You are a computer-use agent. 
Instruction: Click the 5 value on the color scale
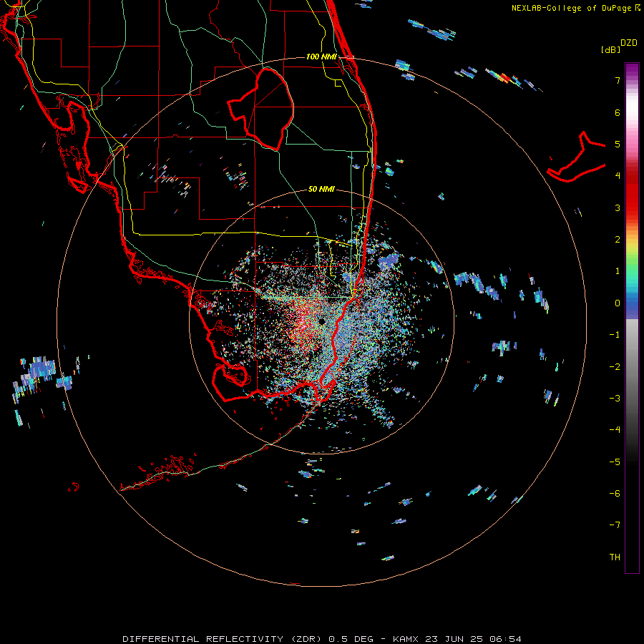pos(618,144)
